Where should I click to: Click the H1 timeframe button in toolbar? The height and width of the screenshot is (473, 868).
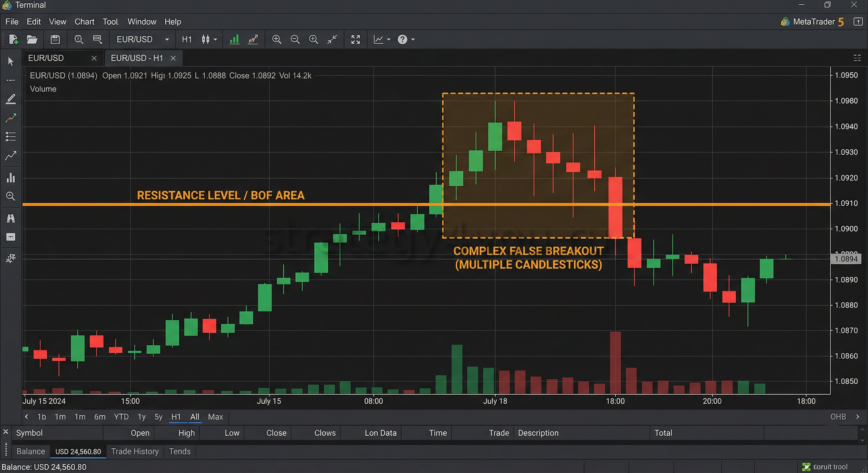tap(187, 39)
